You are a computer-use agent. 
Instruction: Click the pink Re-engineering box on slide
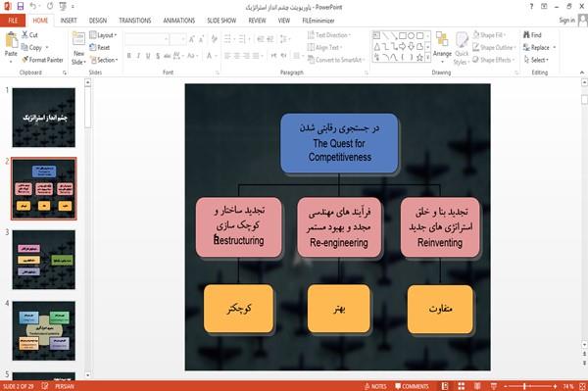pos(339,227)
